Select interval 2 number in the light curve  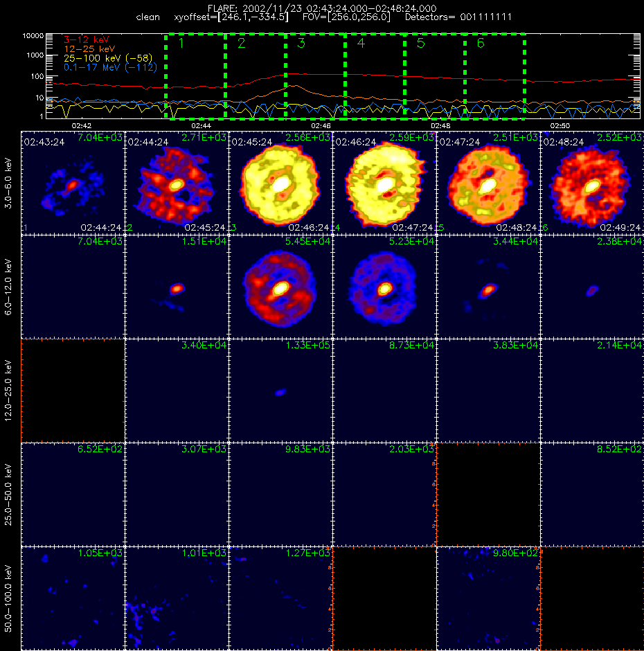click(x=241, y=43)
